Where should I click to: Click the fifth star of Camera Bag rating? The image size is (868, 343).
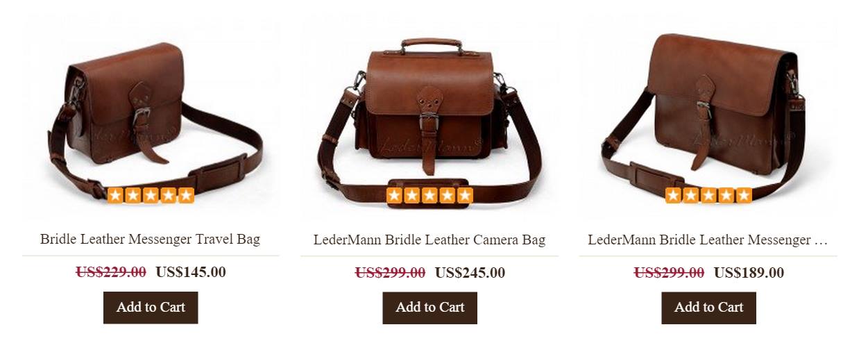pyautogui.click(x=465, y=196)
